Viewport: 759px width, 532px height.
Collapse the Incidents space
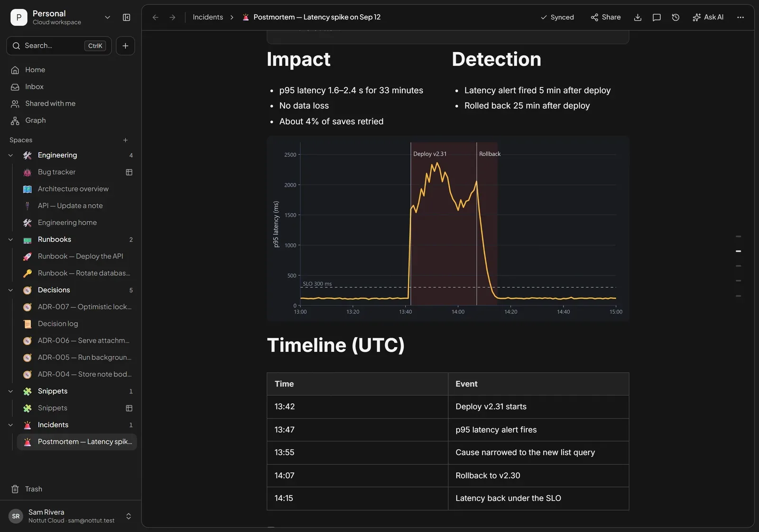(10, 425)
